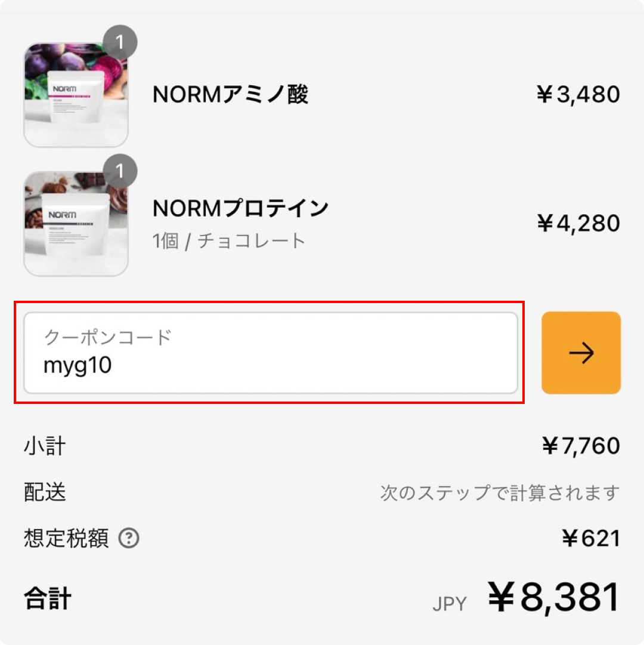Click the subtotal amount ¥7,760
The height and width of the screenshot is (645, 644).
pyautogui.click(x=581, y=446)
